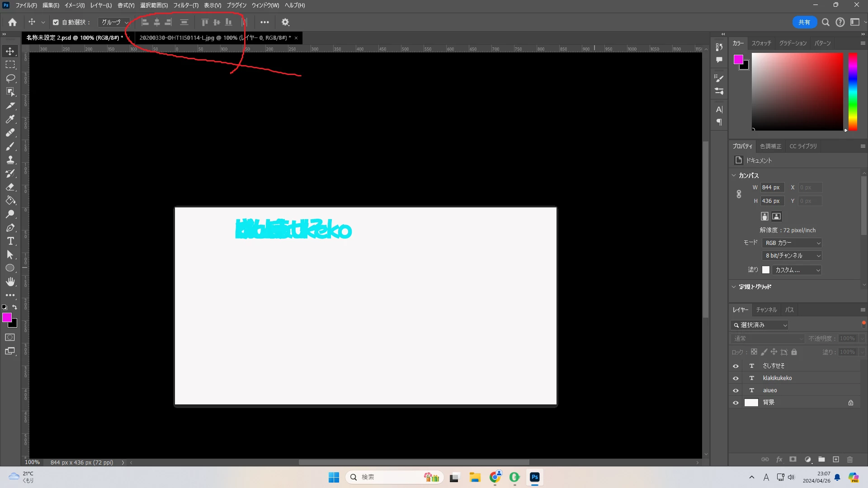Switch to the チャンネル tab
868x488 pixels.
tap(766, 310)
